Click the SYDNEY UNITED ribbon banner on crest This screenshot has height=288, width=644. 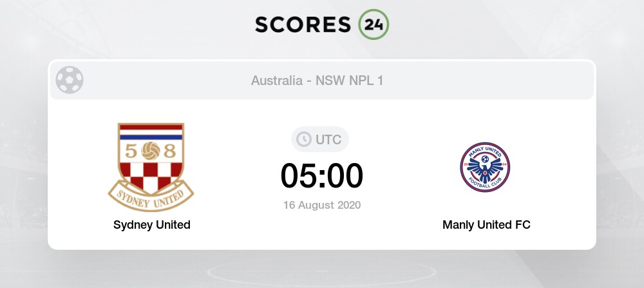151,197
